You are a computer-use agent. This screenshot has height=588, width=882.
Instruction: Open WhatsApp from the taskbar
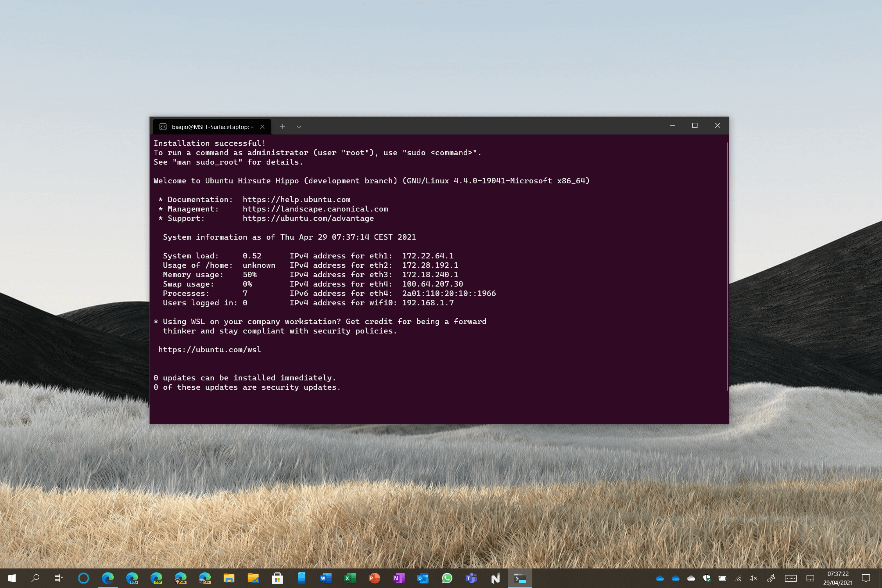(x=447, y=578)
